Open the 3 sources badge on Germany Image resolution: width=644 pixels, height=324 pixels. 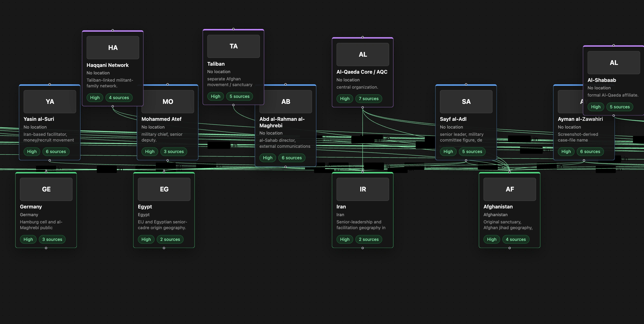[x=52, y=239]
